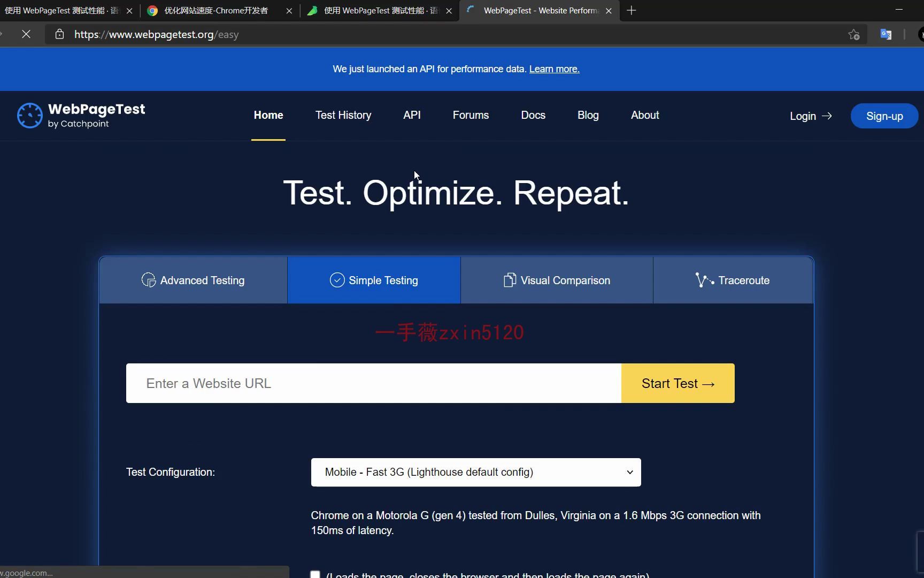Click the Login link
The height and width of the screenshot is (578, 924).
pos(811,116)
